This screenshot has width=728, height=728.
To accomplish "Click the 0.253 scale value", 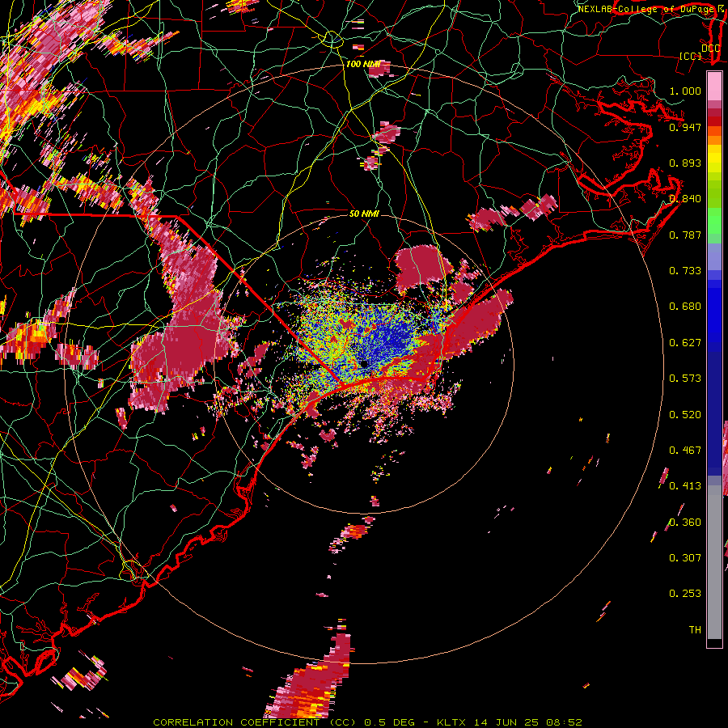I will pos(685,594).
